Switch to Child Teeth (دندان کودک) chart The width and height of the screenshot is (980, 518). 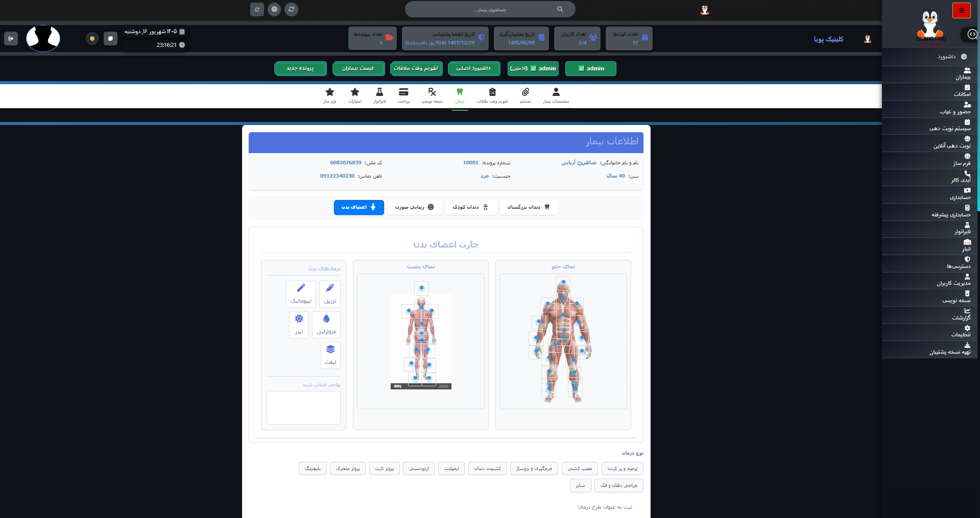point(470,207)
